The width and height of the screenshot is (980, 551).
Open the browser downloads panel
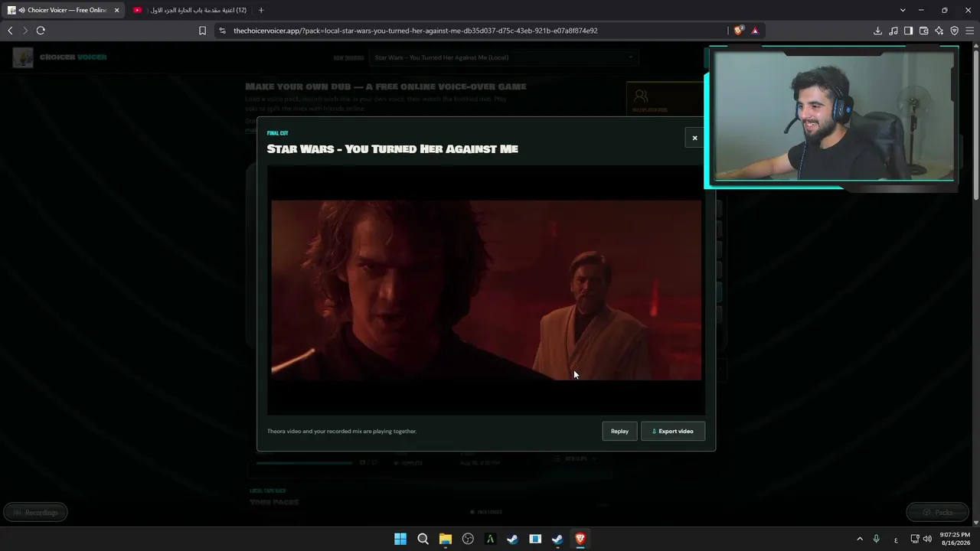[877, 31]
